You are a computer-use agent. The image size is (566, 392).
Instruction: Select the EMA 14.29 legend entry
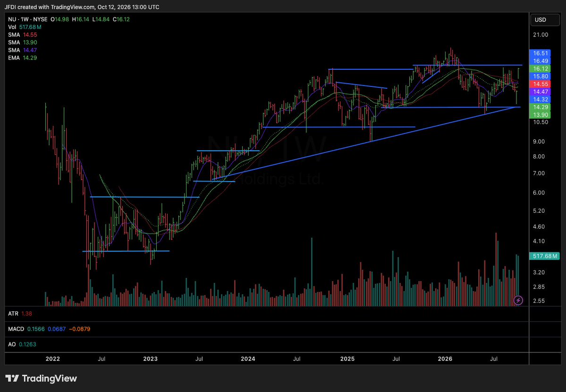(22, 58)
